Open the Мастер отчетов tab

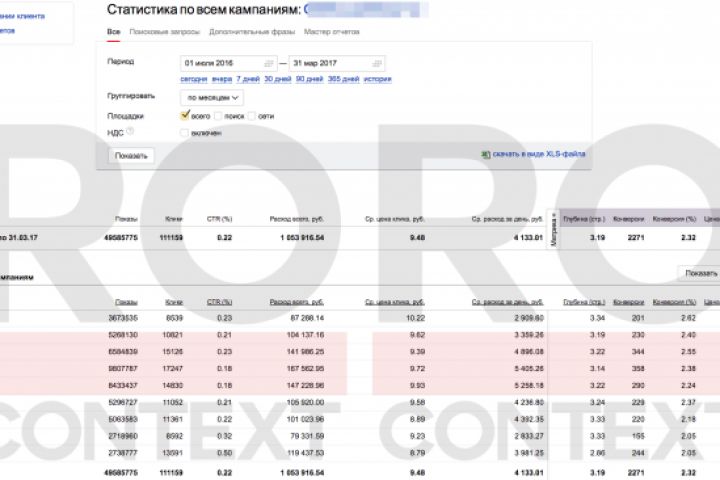click(332, 32)
